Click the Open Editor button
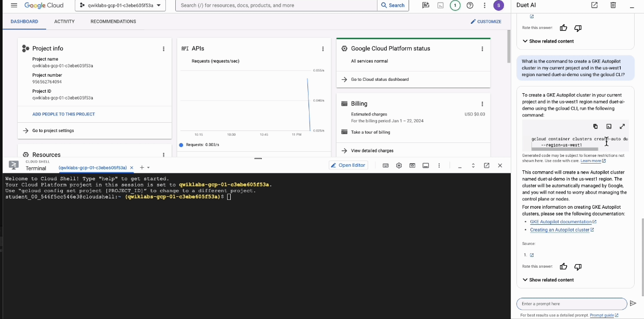Image resolution: width=644 pixels, height=319 pixels. [x=348, y=165]
